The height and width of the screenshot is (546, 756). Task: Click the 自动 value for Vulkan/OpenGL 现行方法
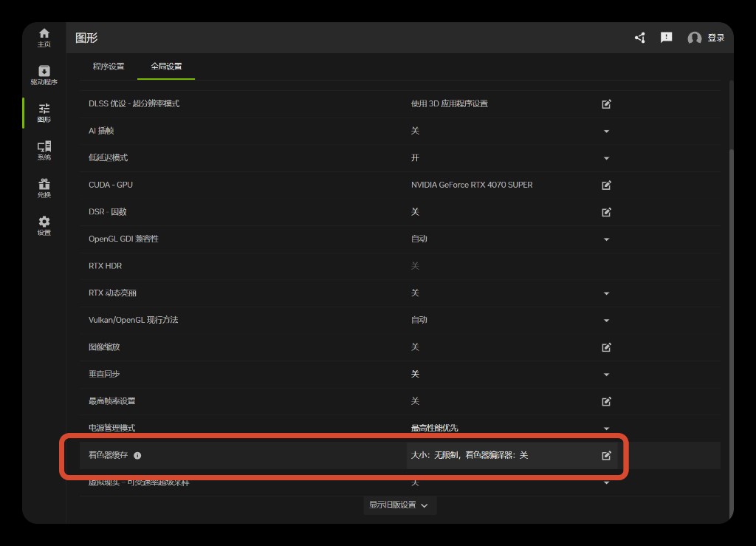(419, 320)
